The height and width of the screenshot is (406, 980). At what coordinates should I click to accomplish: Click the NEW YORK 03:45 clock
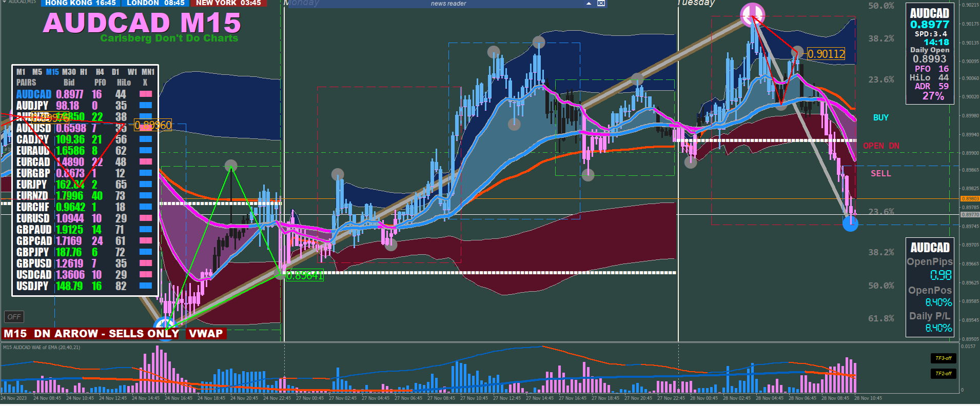pyautogui.click(x=228, y=3)
